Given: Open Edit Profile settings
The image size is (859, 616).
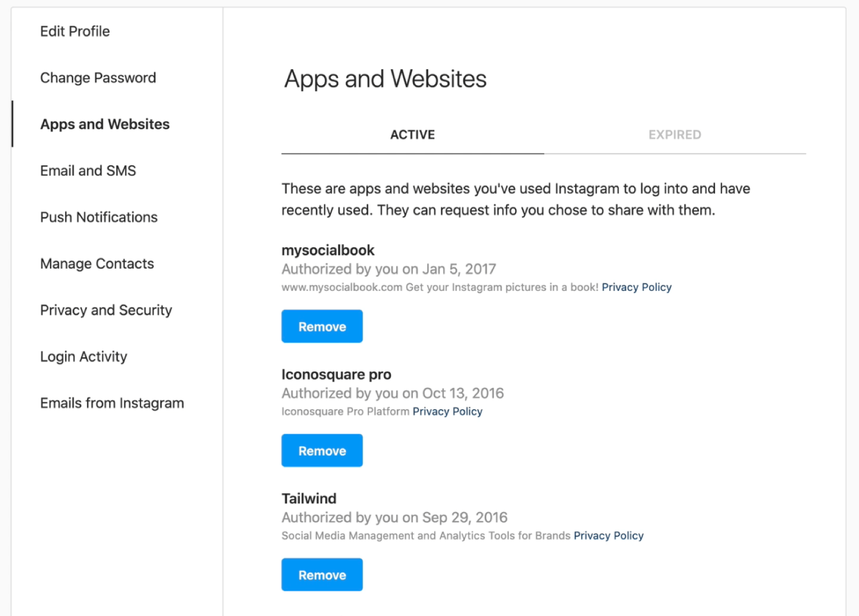Looking at the screenshot, I should click(75, 31).
